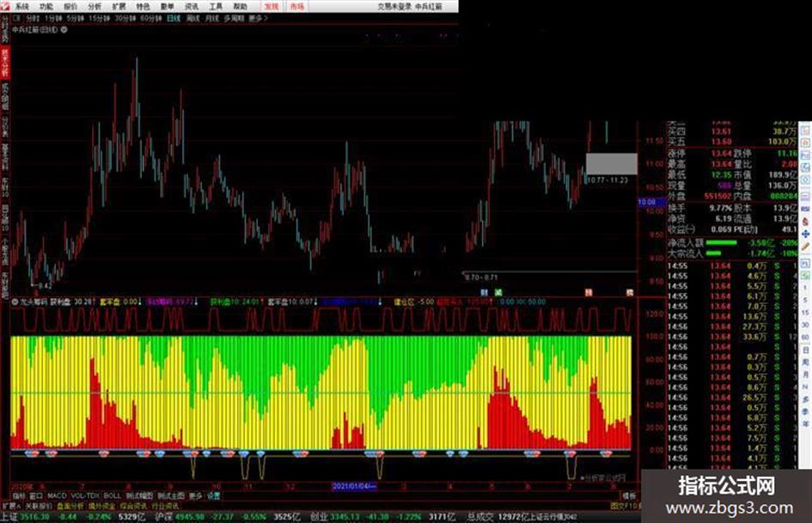The width and height of the screenshot is (812, 523).
Task: Open the 工具 menu
Action: pos(216,7)
